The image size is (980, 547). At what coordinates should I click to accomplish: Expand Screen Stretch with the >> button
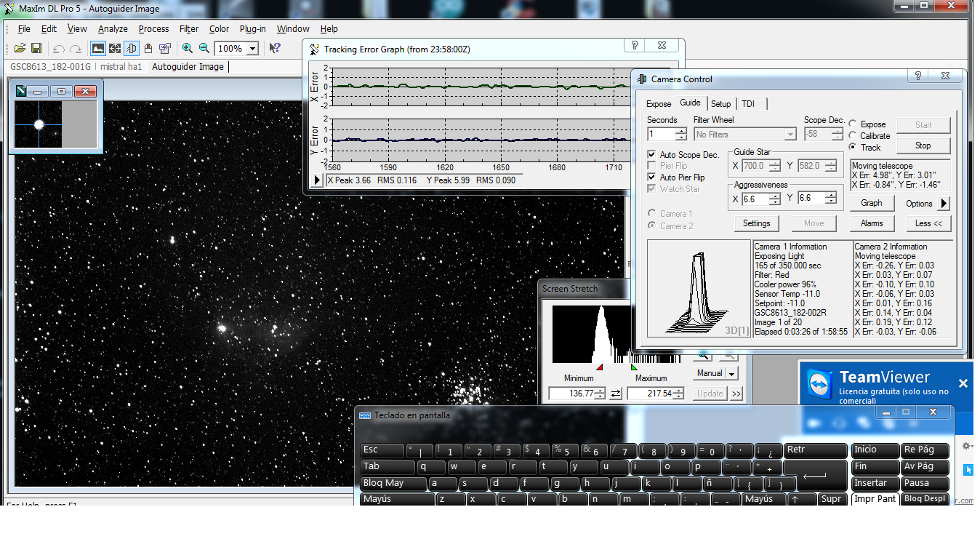click(x=736, y=394)
